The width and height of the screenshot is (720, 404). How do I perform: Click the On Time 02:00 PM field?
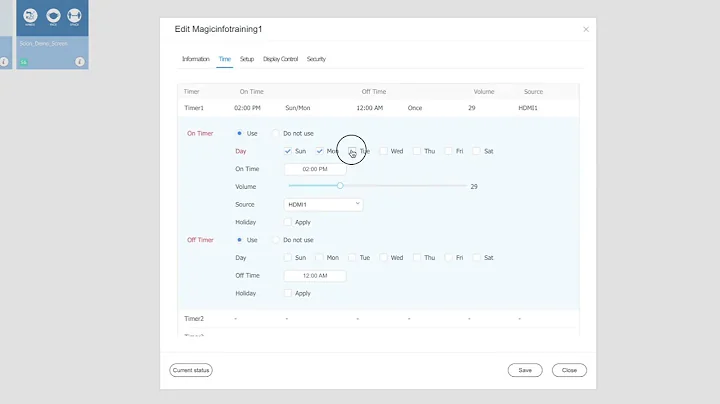[x=315, y=169]
